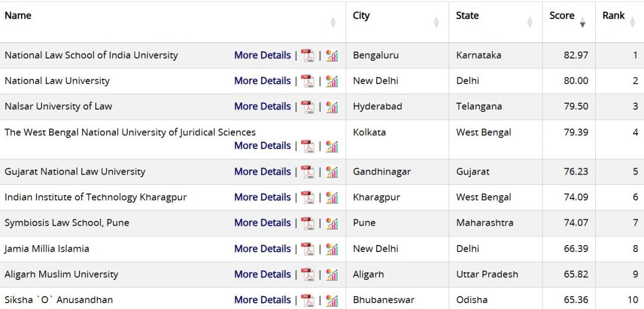Open PDF icon for Gujarat National Law University

pyautogui.click(x=308, y=172)
